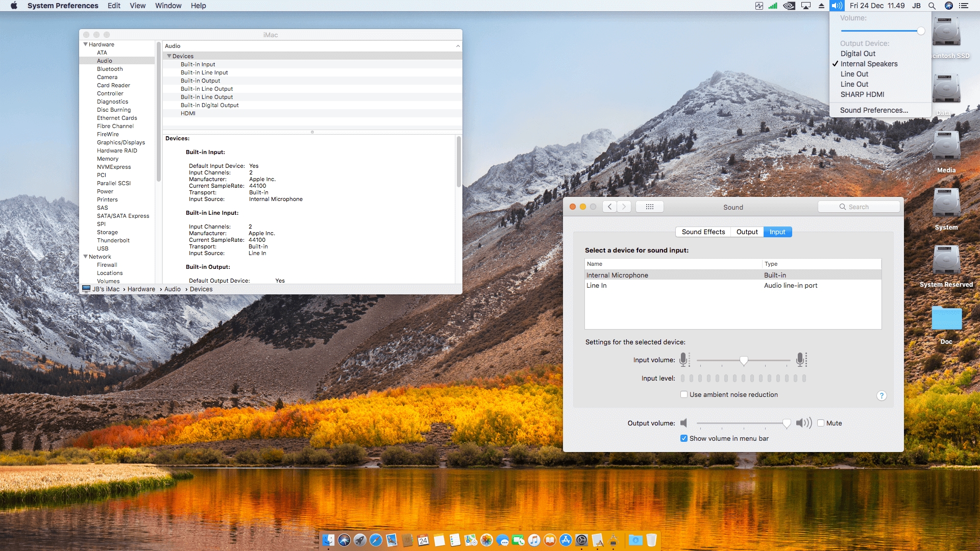The height and width of the screenshot is (551, 980).
Task: Switch to the Sound Effects tab
Action: 703,232
